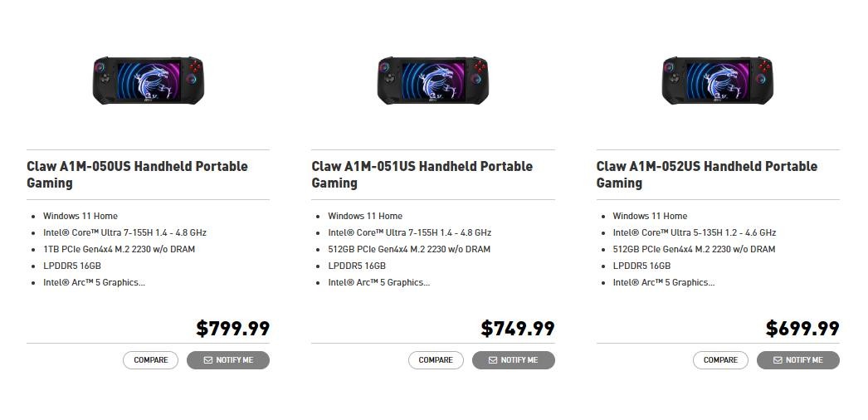Click envelope icon on A1M-050US Notify Me
This screenshot has height=420, width=868.
pyautogui.click(x=208, y=360)
